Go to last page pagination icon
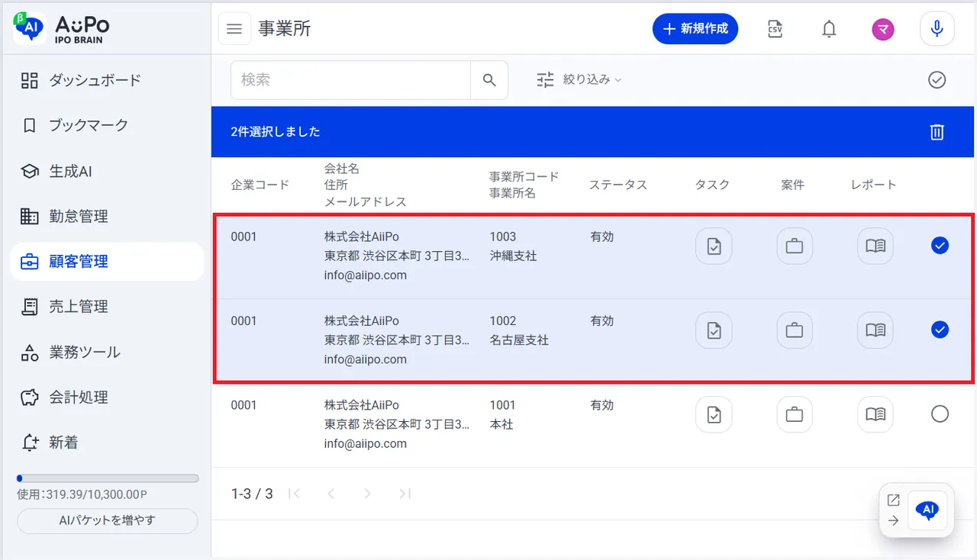Image resolution: width=977 pixels, height=560 pixels. click(x=405, y=494)
